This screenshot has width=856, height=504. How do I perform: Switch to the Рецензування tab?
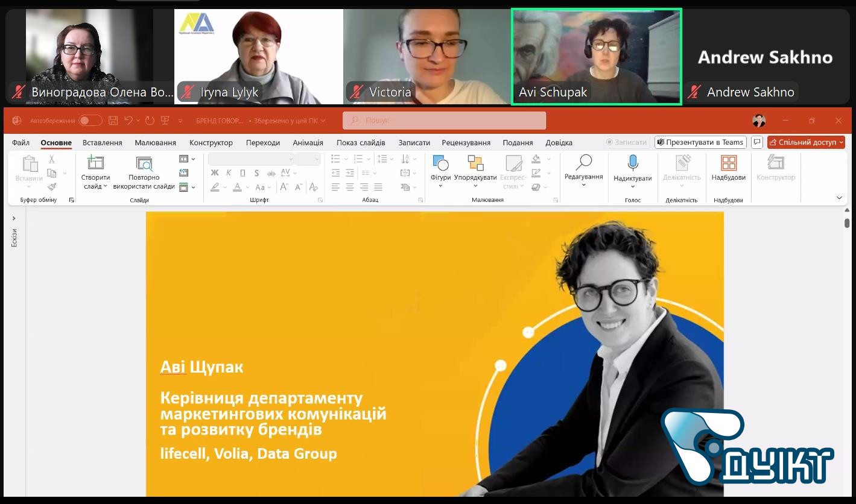click(x=466, y=142)
